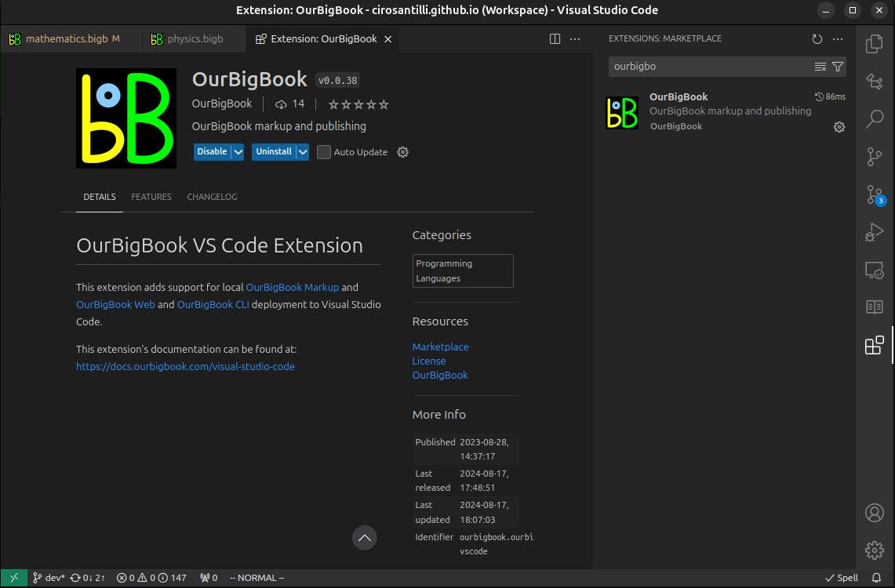Image resolution: width=895 pixels, height=588 pixels.
Task: Open the Manage gear at activity bar bottom
Action: [x=874, y=550]
